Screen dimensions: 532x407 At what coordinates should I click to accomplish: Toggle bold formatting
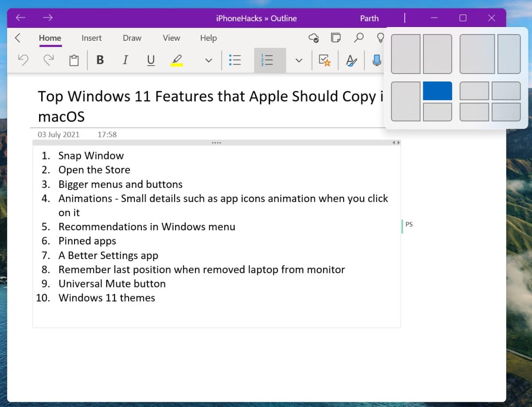pos(100,60)
